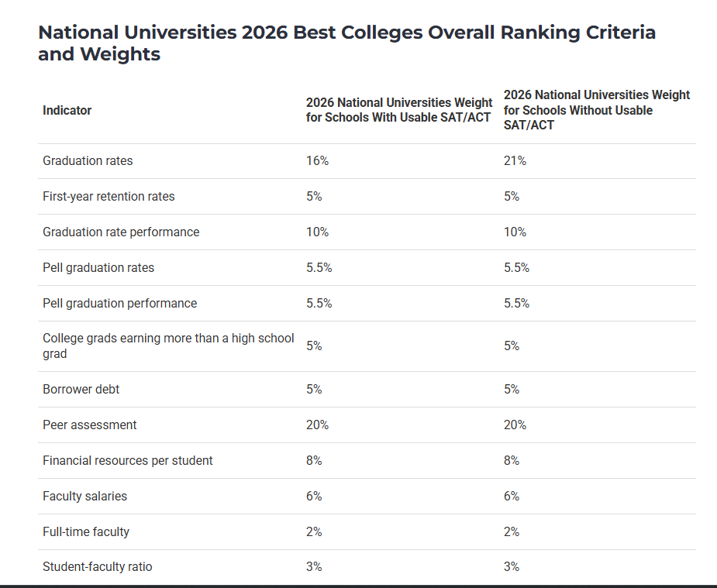Click the first 20% value for Peer assessment
The image size is (717, 588).
click(x=317, y=425)
